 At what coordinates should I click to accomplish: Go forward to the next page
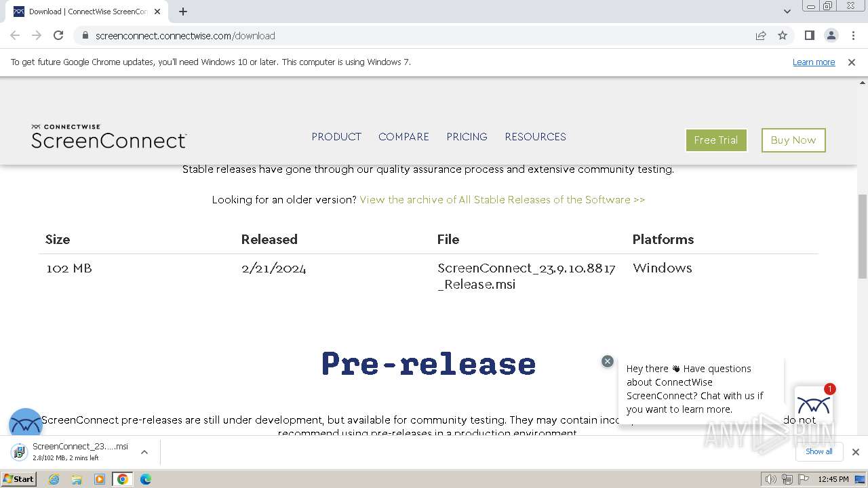tap(37, 35)
